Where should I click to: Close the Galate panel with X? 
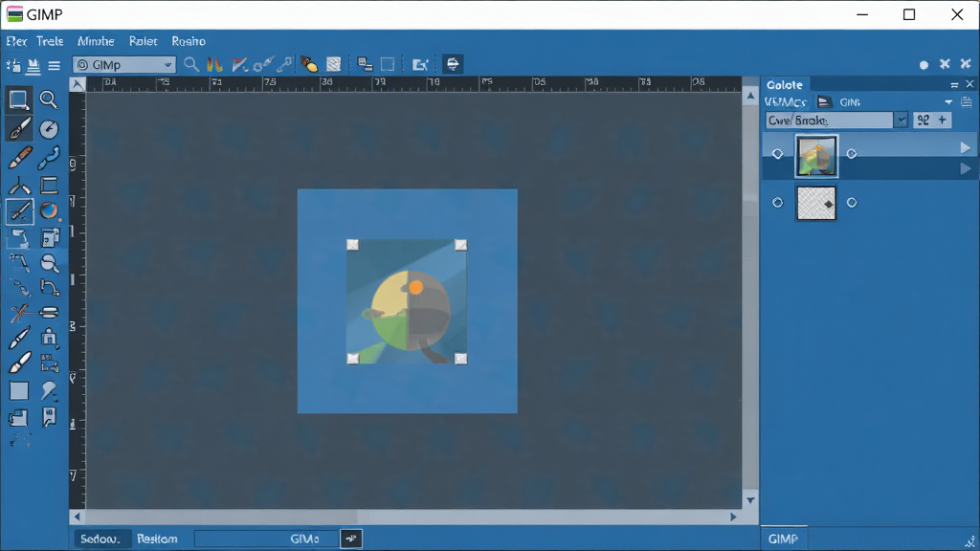tap(969, 84)
